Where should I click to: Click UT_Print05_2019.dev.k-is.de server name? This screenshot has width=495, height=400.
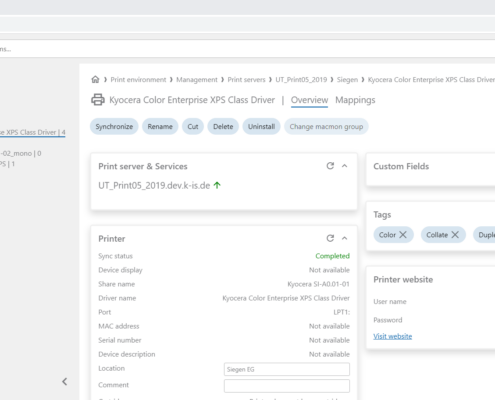154,185
